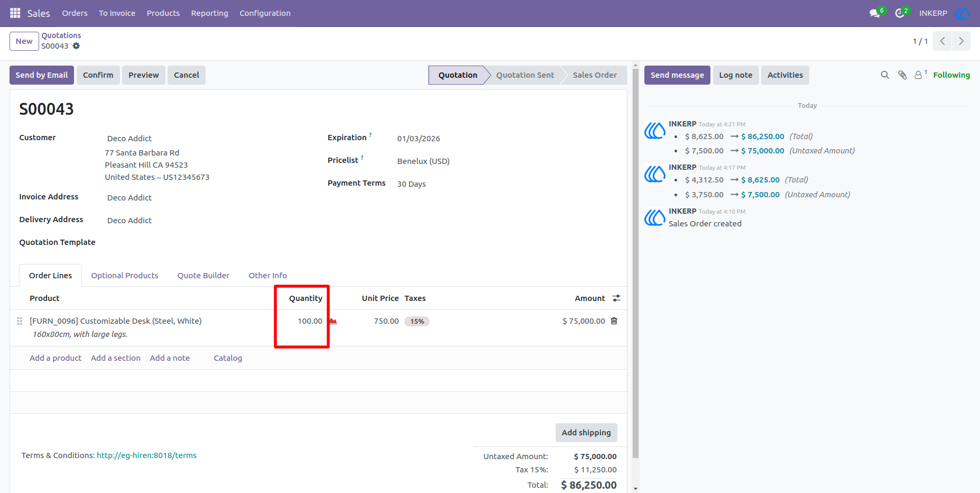980x493 pixels.
Task: Open the Activities button in chatter
Action: pyautogui.click(x=785, y=75)
